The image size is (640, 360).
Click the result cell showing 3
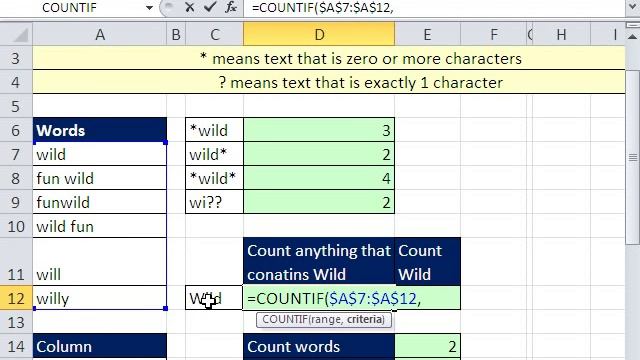click(x=319, y=130)
